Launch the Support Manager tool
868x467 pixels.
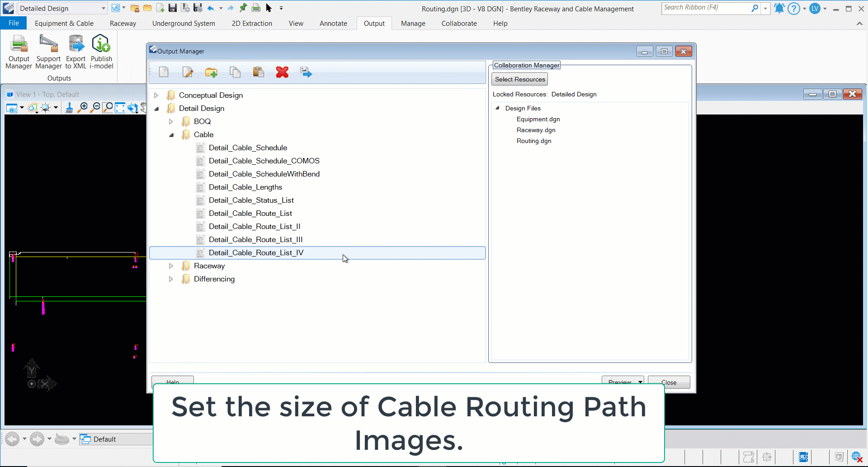point(48,52)
